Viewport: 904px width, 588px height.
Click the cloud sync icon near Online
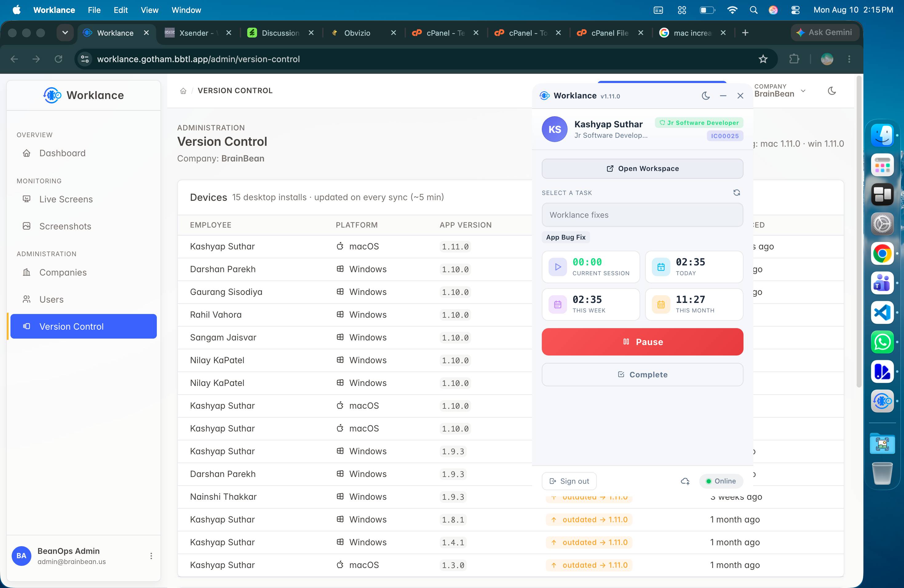point(685,481)
